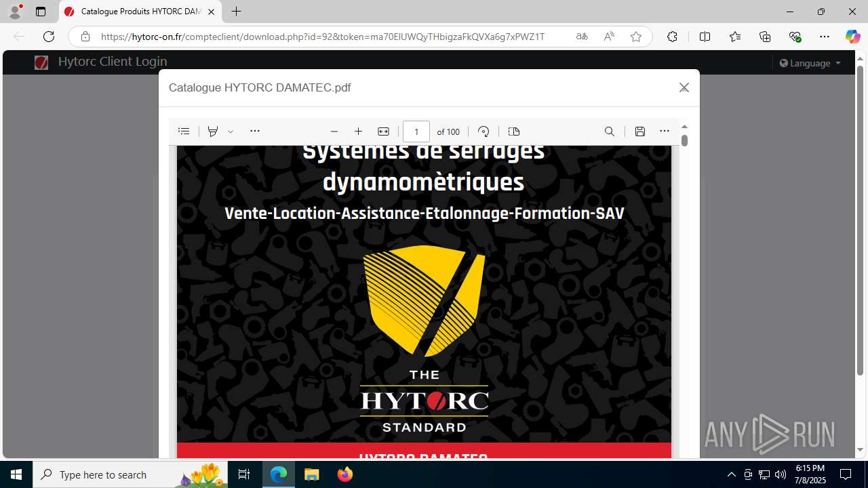Screen dimensions: 868x488
Task: Rotate the PDF page
Action: click(x=484, y=131)
